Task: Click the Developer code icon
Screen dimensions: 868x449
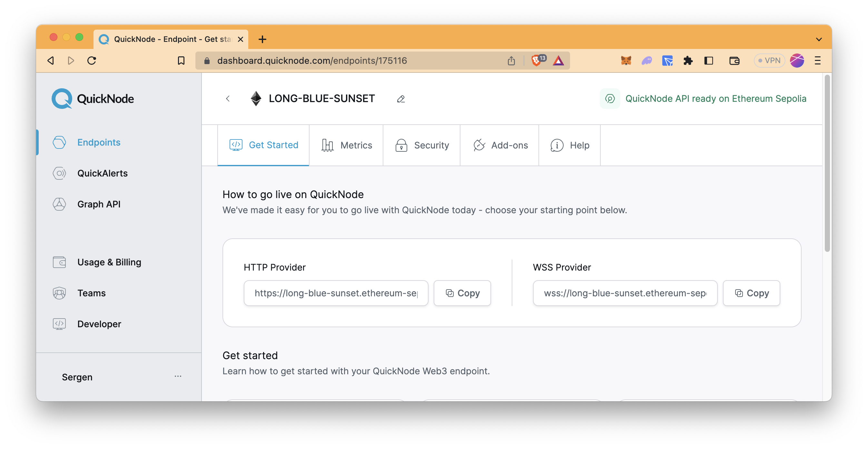Action: tap(59, 324)
